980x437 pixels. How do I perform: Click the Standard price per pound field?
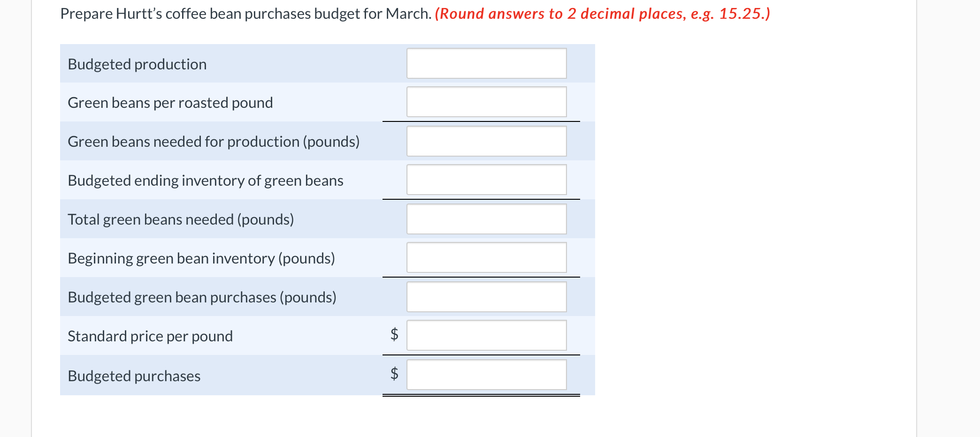pyautogui.click(x=486, y=335)
